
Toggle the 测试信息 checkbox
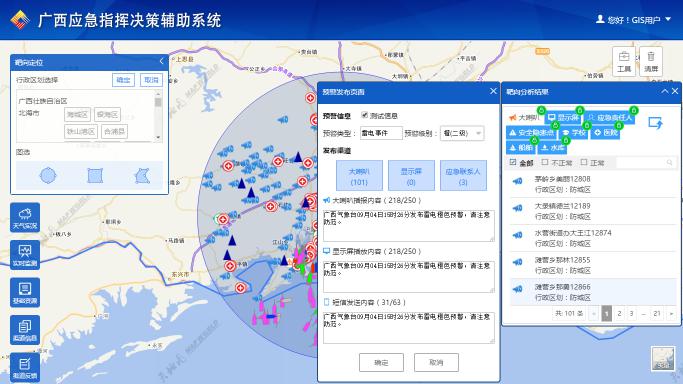(x=365, y=115)
